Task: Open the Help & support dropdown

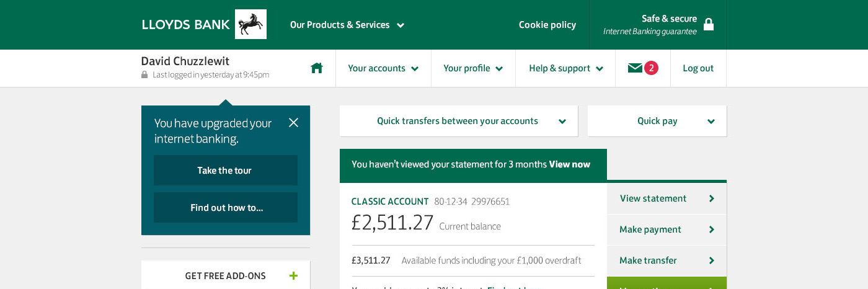Action: tap(565, 68)
